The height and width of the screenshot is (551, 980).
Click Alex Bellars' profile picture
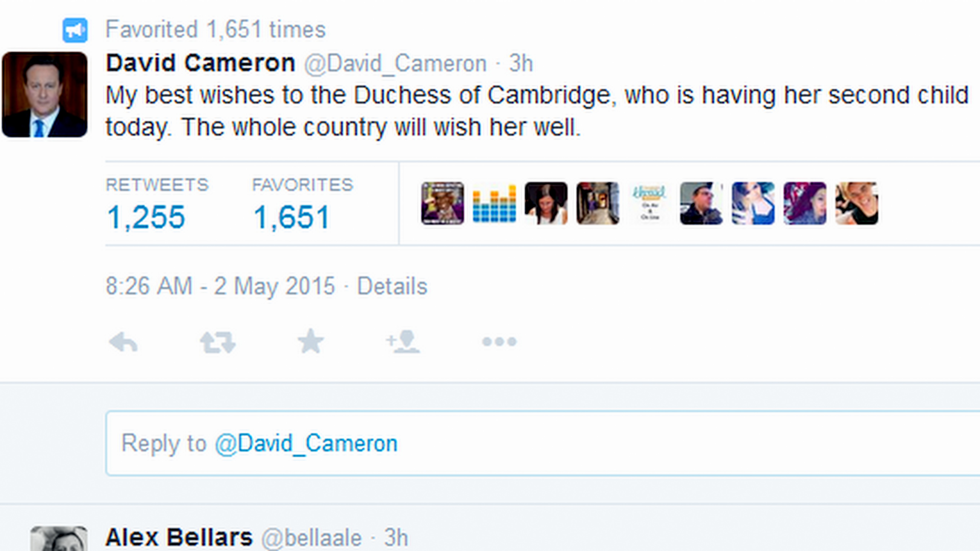tap(59, 538)
